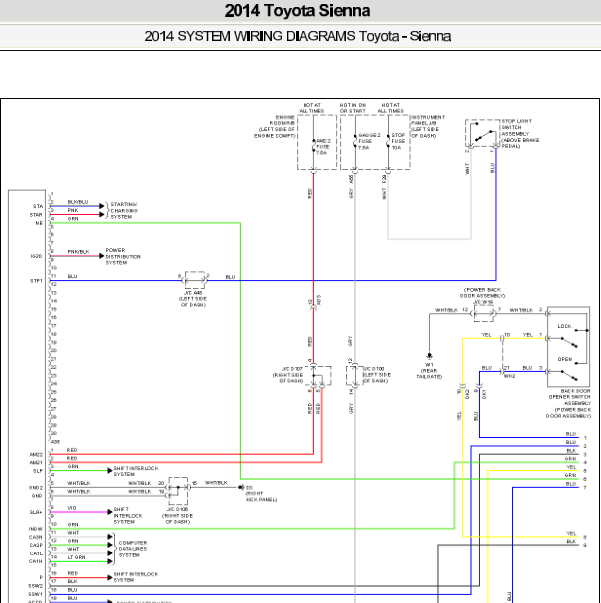Click the "LOCK" switch label
This screenshot has height=603, width=601.
(564, 326)
